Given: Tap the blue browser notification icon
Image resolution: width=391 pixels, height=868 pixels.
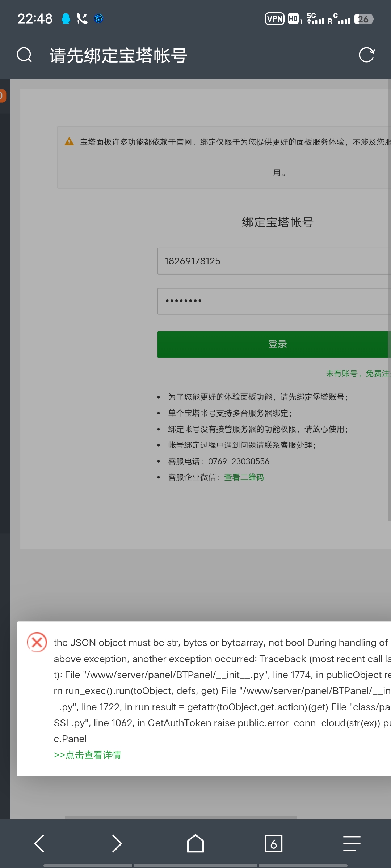Looking at the screenshot, I should 98,18.
